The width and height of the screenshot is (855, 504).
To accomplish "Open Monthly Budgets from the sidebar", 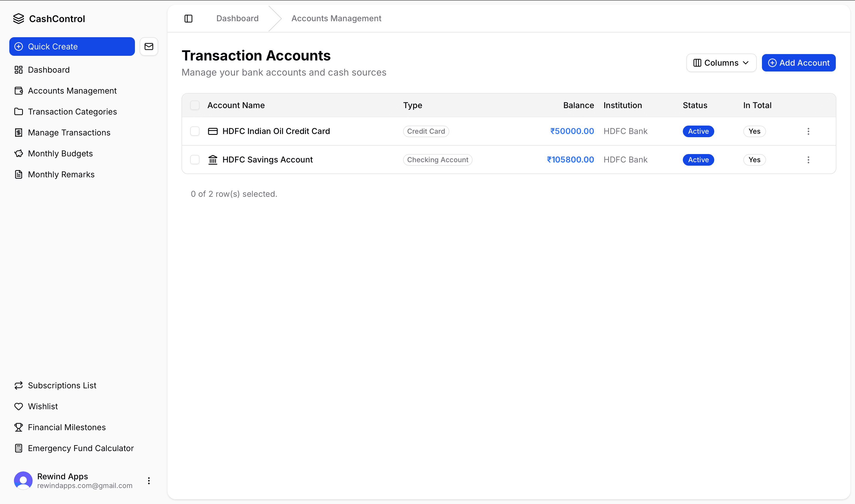I will point(60,153).
